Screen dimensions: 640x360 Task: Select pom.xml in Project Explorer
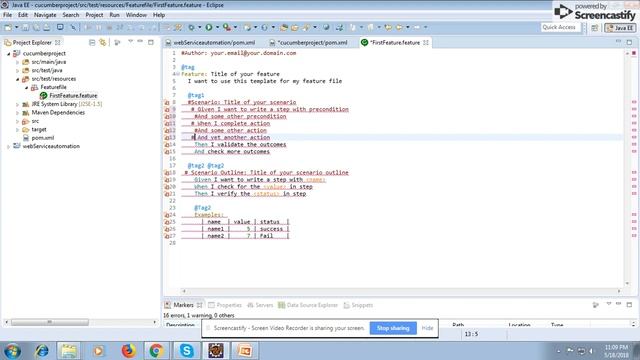pyautogui.click(x=42, y=138)
